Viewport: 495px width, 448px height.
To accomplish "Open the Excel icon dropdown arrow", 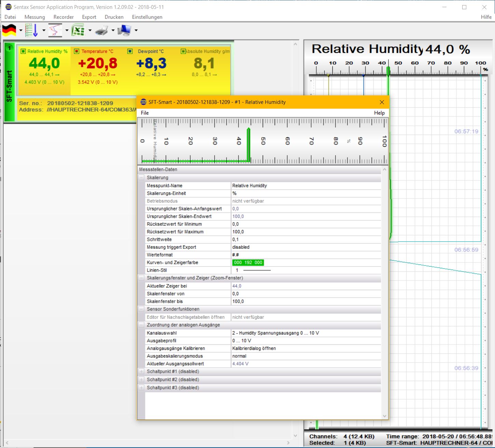I will (x=89, y=30).
